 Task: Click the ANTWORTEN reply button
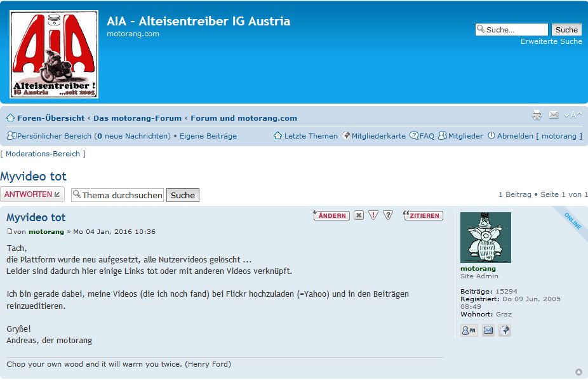tap(32, 194)
